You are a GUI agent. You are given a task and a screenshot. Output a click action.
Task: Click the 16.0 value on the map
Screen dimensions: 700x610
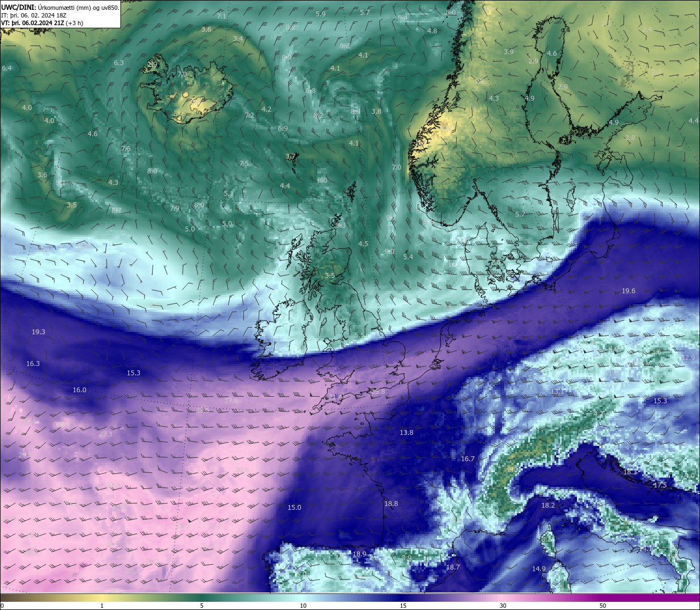click(79, 390)
